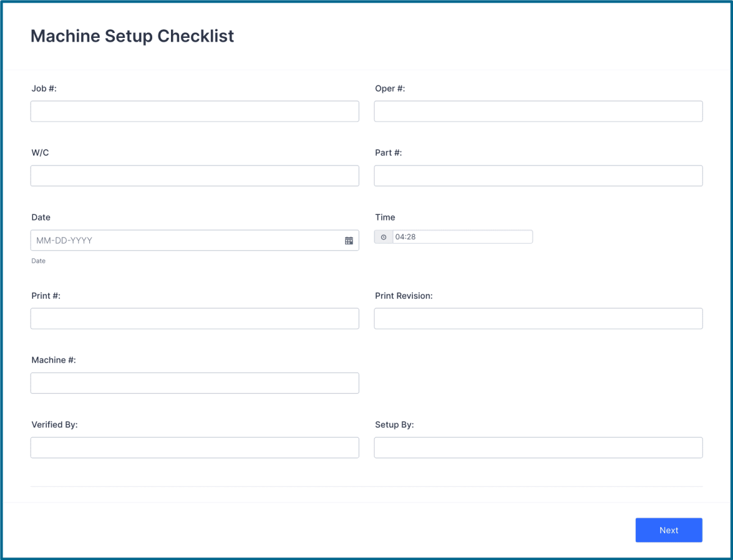Select the Verified By input field
This screenshot has height=560, width=733.
click(x=194, y=447)
